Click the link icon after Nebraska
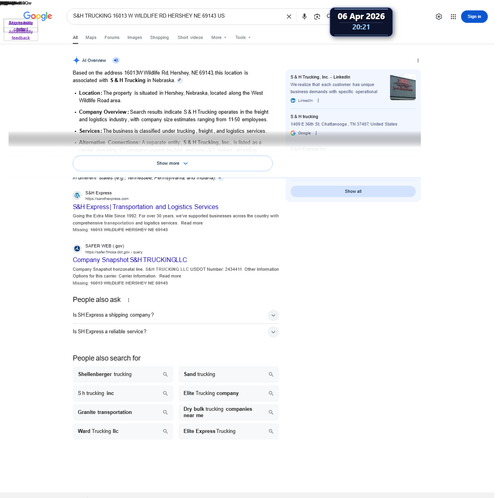 [x=179, y=80]
